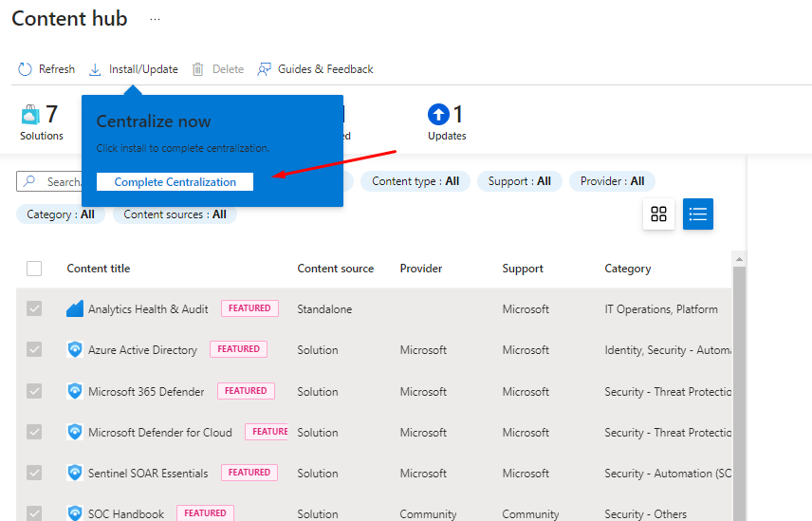This screenshot has height=521, width=812.
Task: Sort by Content title column header
Action: pyautogui.click(x=99, y=269)
